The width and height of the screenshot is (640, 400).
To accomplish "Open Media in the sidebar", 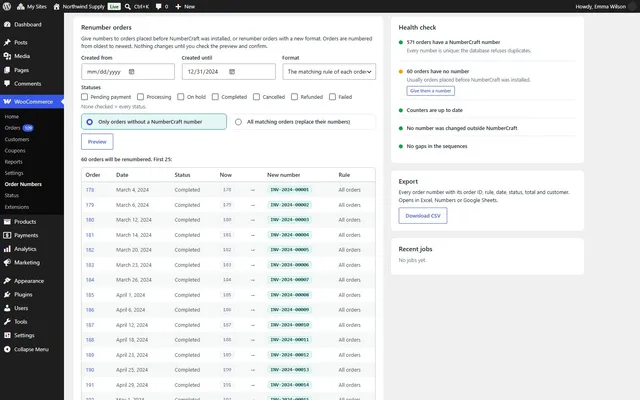I will coord(32,56).
